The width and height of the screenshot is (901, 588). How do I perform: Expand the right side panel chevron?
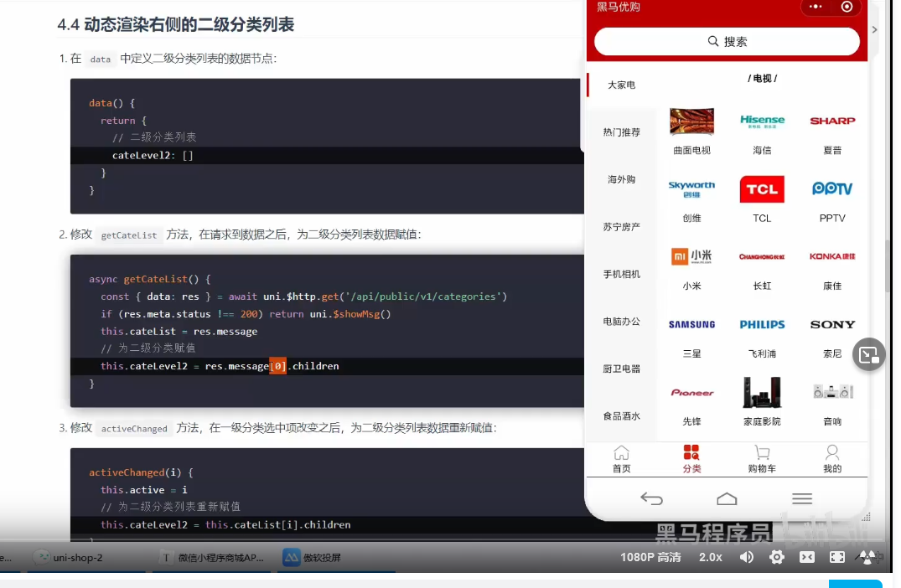(874, 29)
